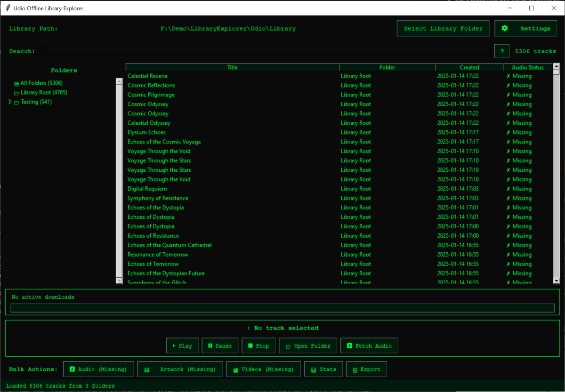
Task: Focus the Search input field
Action: 266,51
